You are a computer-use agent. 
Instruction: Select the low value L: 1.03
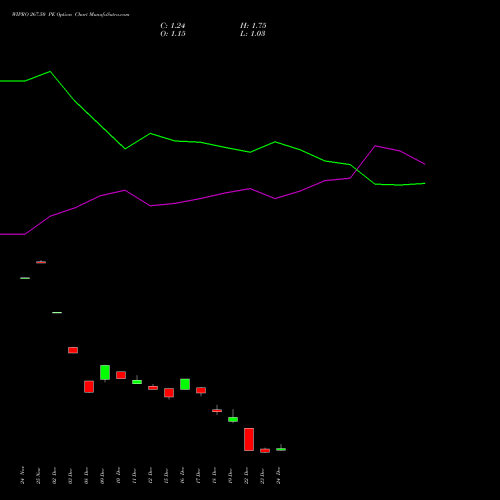[x=253, y=34]
